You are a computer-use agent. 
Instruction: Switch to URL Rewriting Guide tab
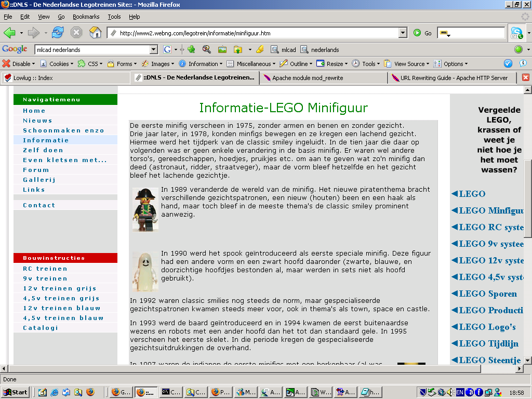click(x=453, y=78)
